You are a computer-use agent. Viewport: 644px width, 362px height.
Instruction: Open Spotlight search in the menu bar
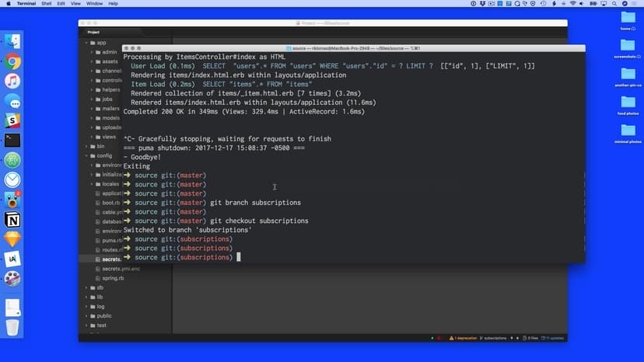pos(614,4)
